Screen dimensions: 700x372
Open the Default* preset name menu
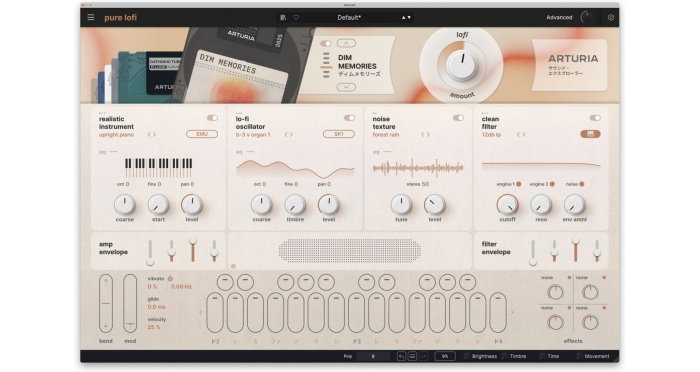[349, 17]
